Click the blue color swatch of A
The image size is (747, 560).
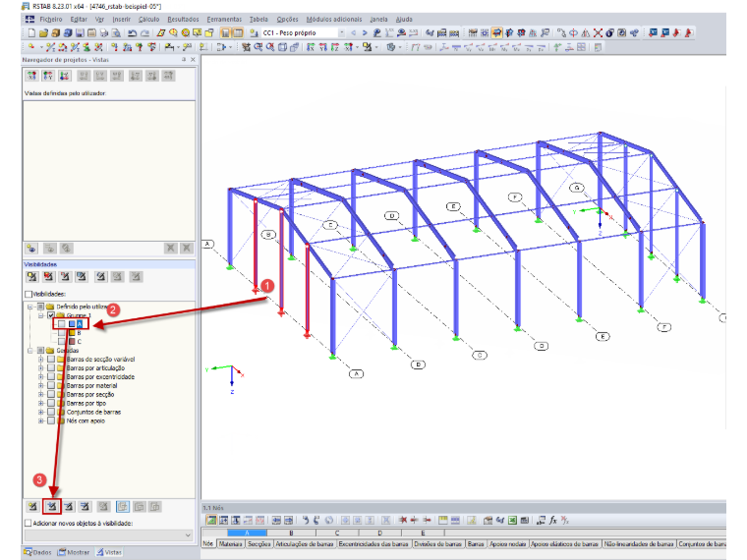72,324
